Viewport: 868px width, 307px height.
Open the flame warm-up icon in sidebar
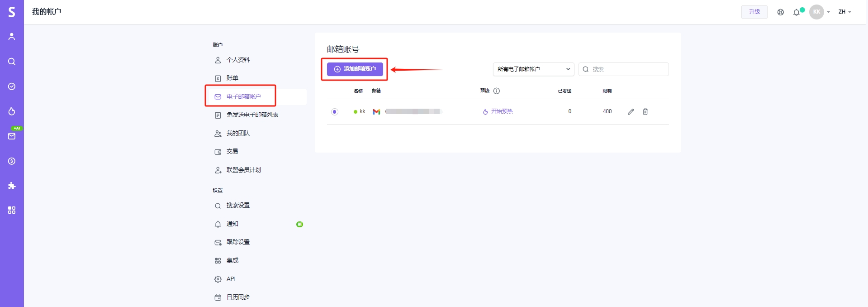12,111
